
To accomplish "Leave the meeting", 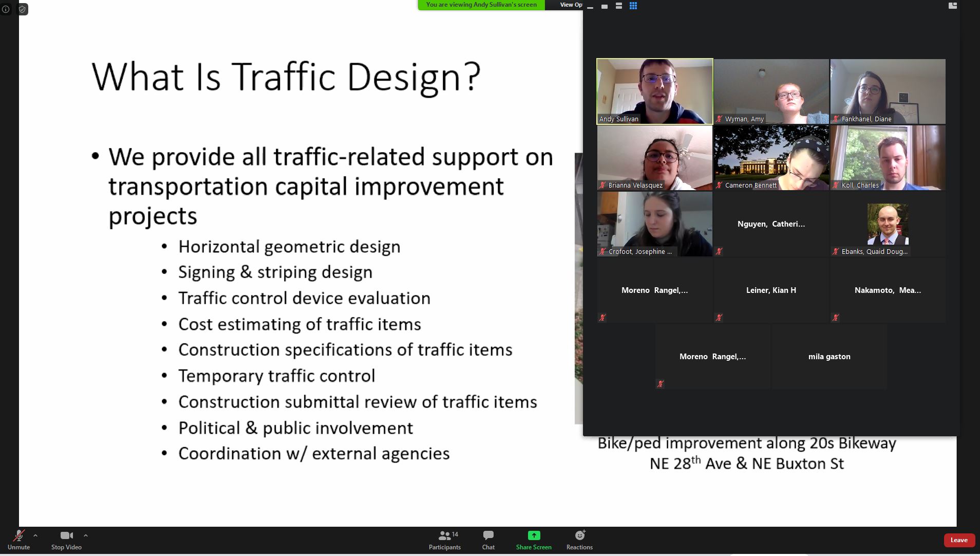I will 958,540.
